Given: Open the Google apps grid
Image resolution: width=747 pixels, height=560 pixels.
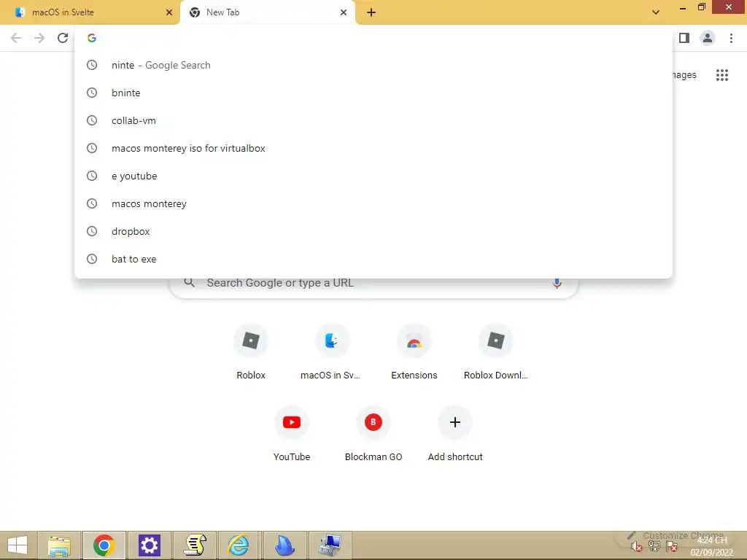Looking at the screenshot, I should click(722, 75).
